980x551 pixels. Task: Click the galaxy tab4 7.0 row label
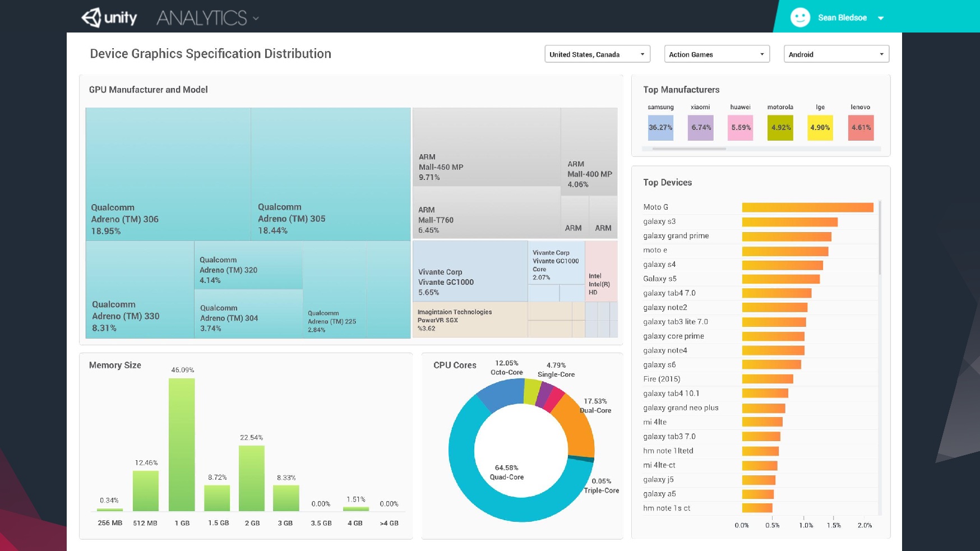pos(669,293)
